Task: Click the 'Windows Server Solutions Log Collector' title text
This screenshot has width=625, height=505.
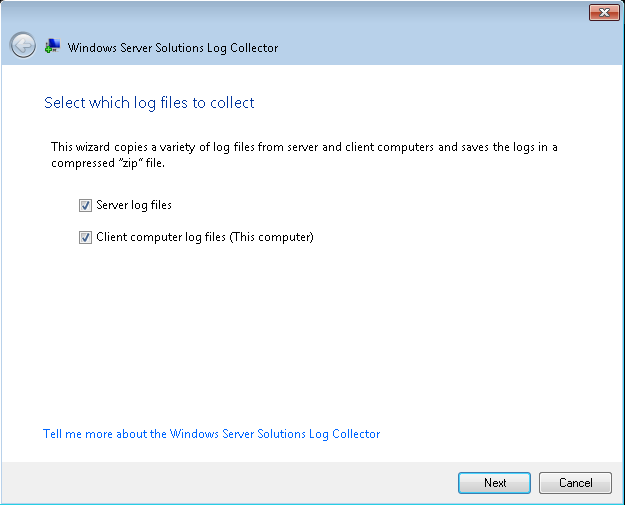Action: (173, 47)
